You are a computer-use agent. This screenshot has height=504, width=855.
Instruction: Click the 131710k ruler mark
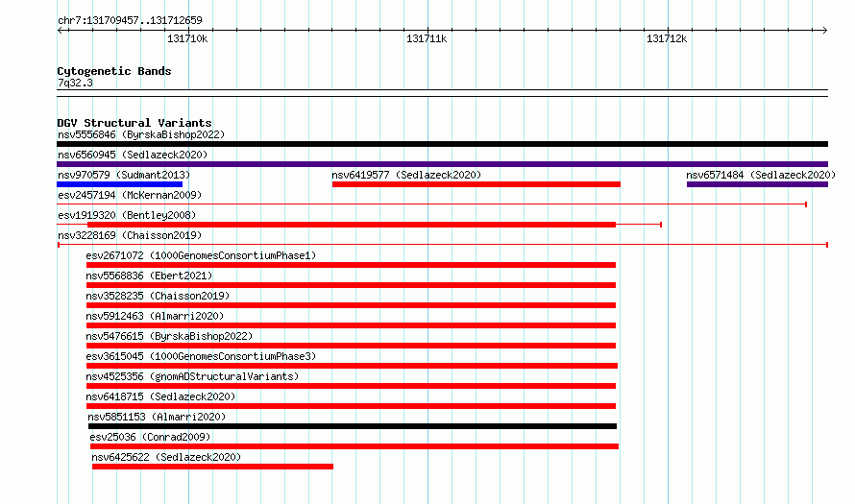pyautogui.click(x=187, y=39)
